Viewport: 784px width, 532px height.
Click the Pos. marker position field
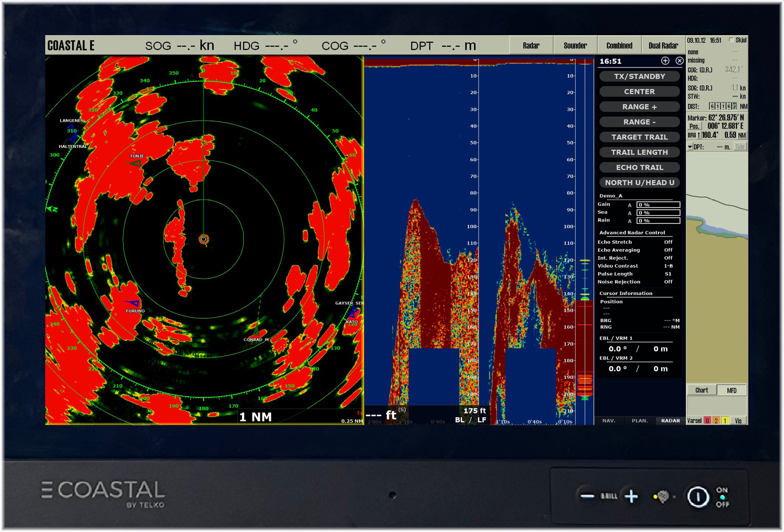pos(695,127)
